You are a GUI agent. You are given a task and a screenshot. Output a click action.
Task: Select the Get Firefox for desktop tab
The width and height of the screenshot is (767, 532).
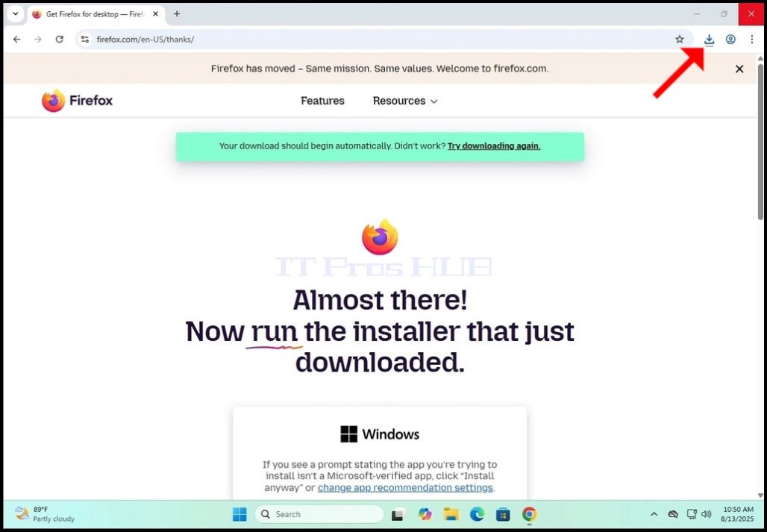[96, 14]
